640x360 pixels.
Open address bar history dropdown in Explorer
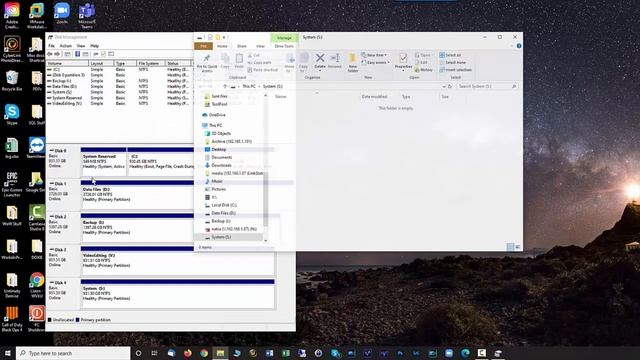click(444, 87)
